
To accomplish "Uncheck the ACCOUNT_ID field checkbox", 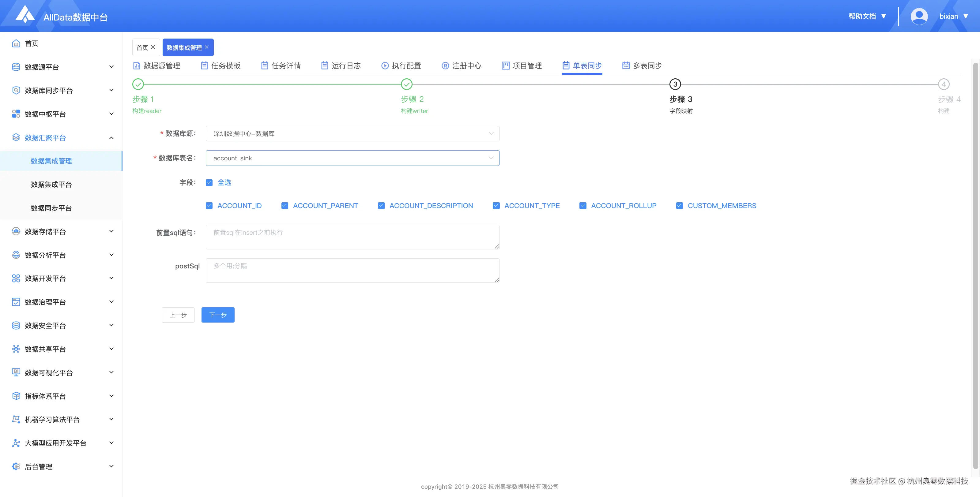I will click(209, 206).
